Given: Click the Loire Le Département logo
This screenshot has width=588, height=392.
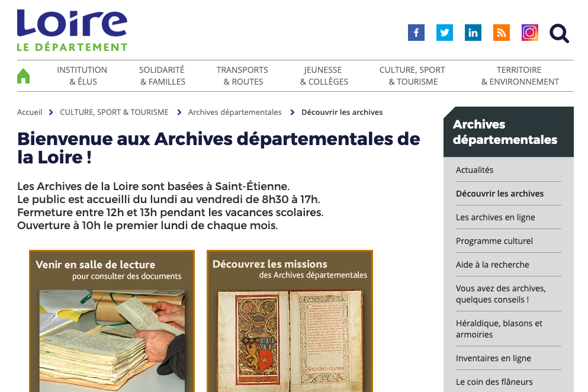Looking at the screenshot, I should (x=72, y=30).
